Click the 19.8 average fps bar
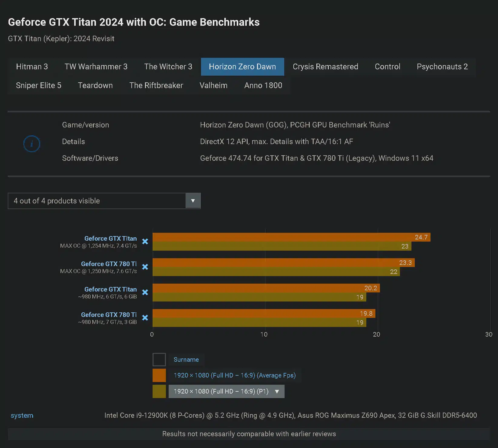The width and height of the screenshot is (498, 448). coord(264,314)
